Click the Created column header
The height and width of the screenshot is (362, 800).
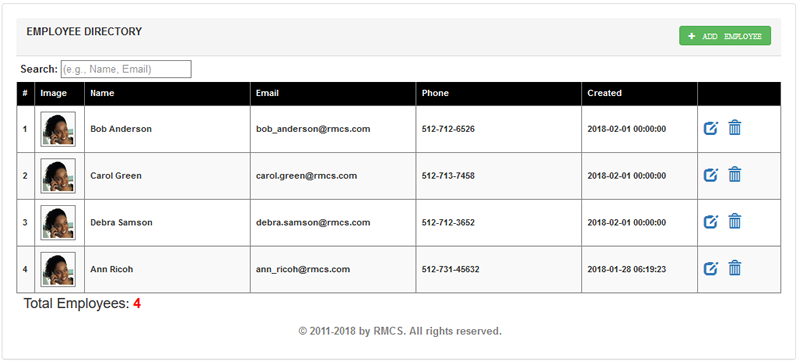pos(604,93)
